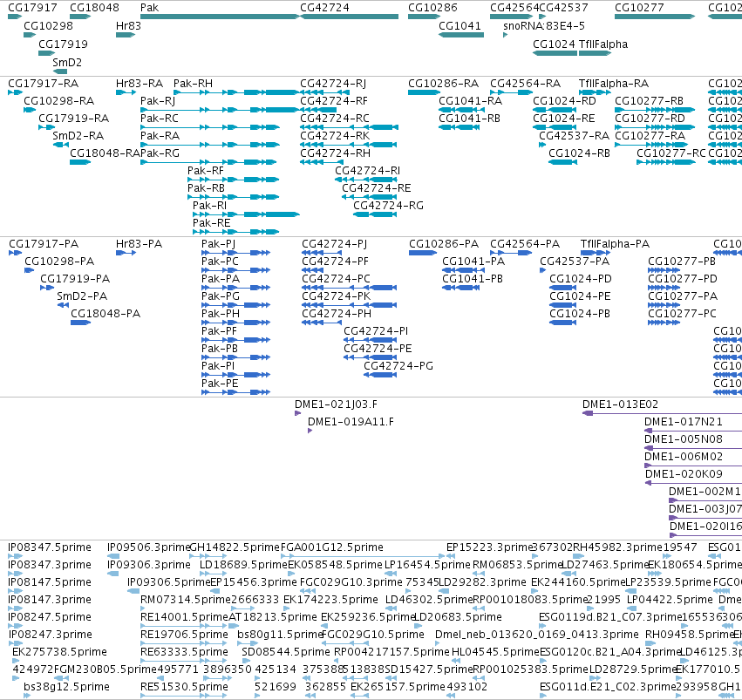Screen dimensions: 742x700
Task: Select the Pak-PG protein feature
Action: point(235,305)
